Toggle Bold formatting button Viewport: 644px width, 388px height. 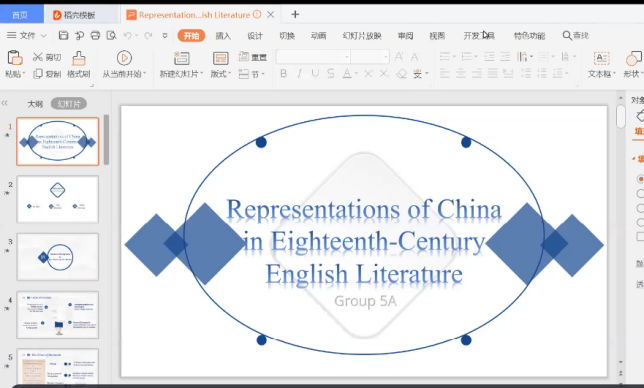[x=283, y=73]
